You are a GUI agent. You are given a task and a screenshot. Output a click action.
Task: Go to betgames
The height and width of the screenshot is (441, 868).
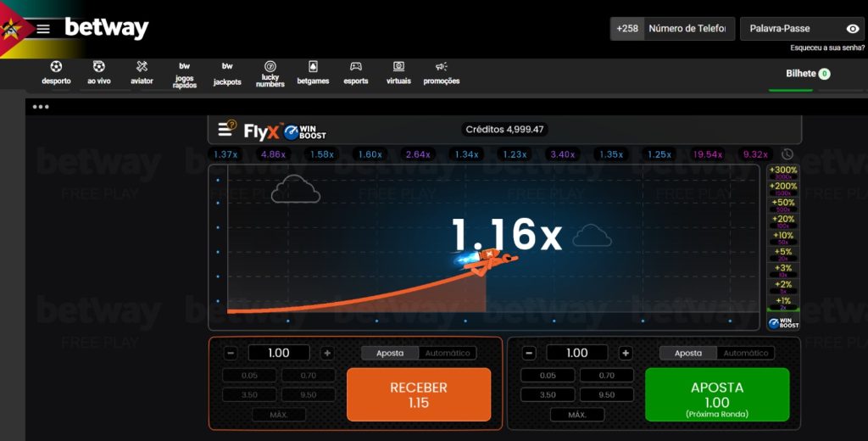(313, 73)
